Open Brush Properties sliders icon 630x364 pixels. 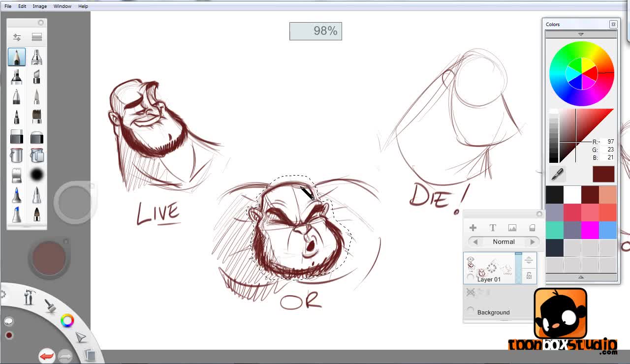(17, 37)
